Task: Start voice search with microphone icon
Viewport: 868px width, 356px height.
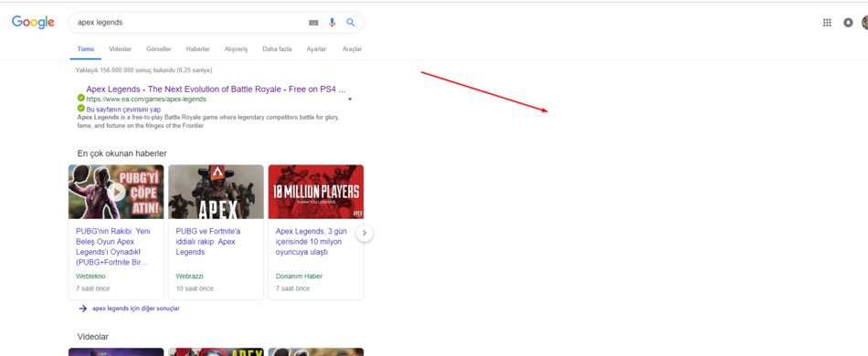Action: [333, 23]
